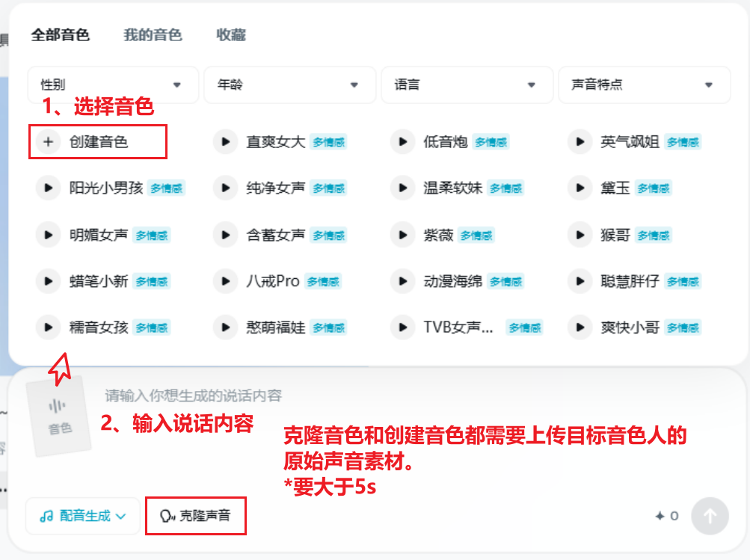Play the 直爽女大 voice sample
The image size is (750, 560).
point(225,141)
